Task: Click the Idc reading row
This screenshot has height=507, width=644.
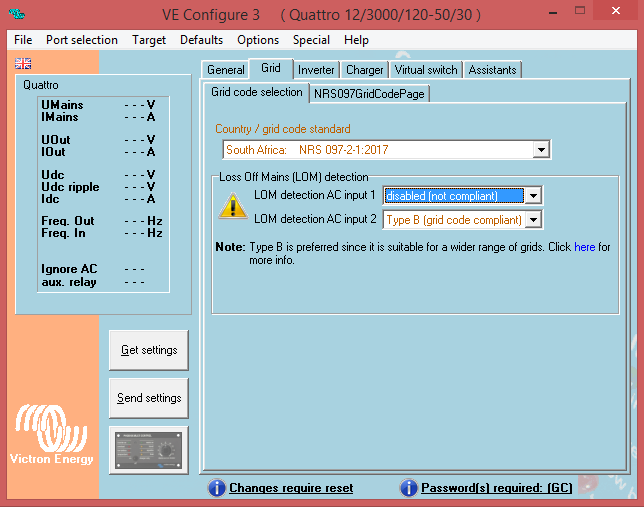Action: tap(98, 199)
